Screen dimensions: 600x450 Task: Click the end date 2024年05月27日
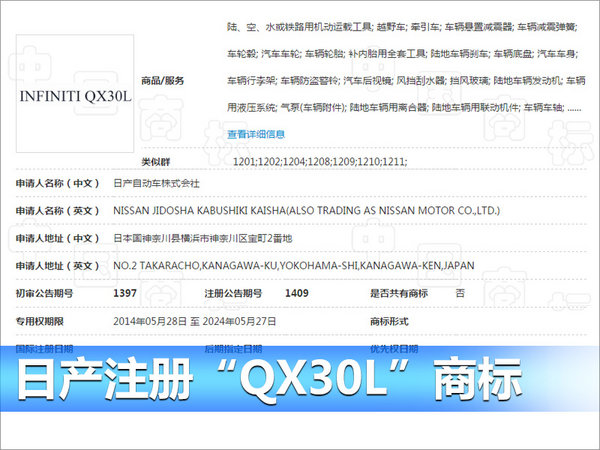tap(240, 321)
